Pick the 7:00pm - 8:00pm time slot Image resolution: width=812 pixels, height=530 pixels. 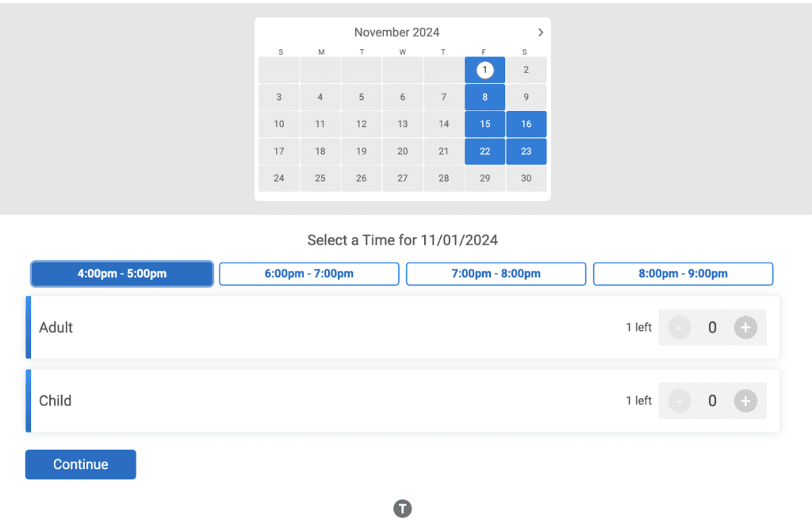point(496,274)
